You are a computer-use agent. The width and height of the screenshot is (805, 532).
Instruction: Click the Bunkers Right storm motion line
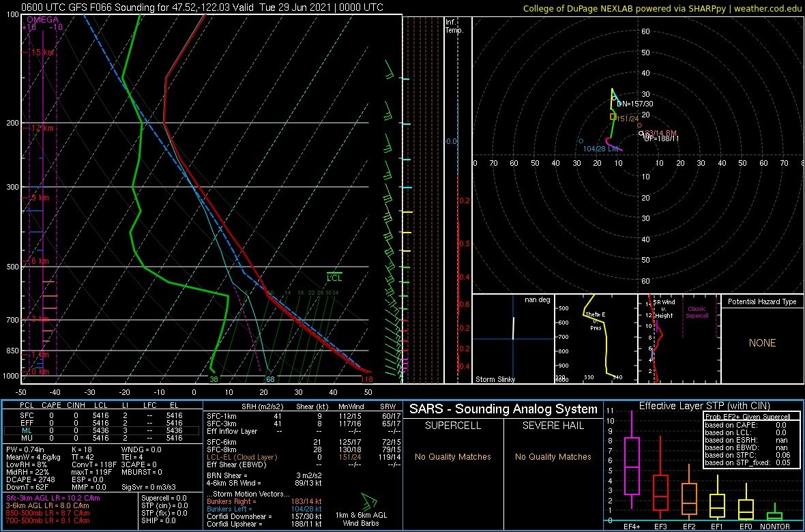click(x=263, y=501)
